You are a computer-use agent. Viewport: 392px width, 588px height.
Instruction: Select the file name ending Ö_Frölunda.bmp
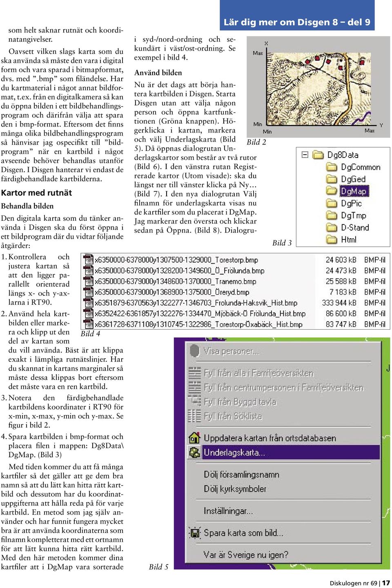pos(179,271)
